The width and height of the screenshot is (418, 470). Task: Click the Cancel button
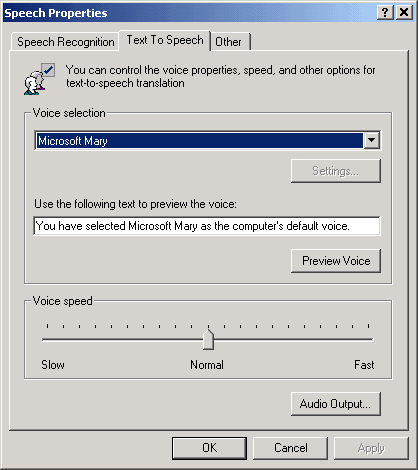coord(290,448)
